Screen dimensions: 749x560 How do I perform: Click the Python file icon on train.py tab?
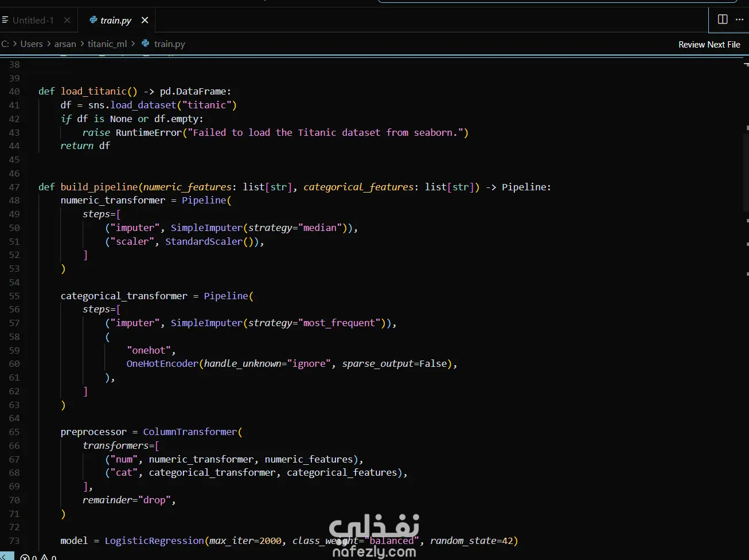(x=93, y=20)
